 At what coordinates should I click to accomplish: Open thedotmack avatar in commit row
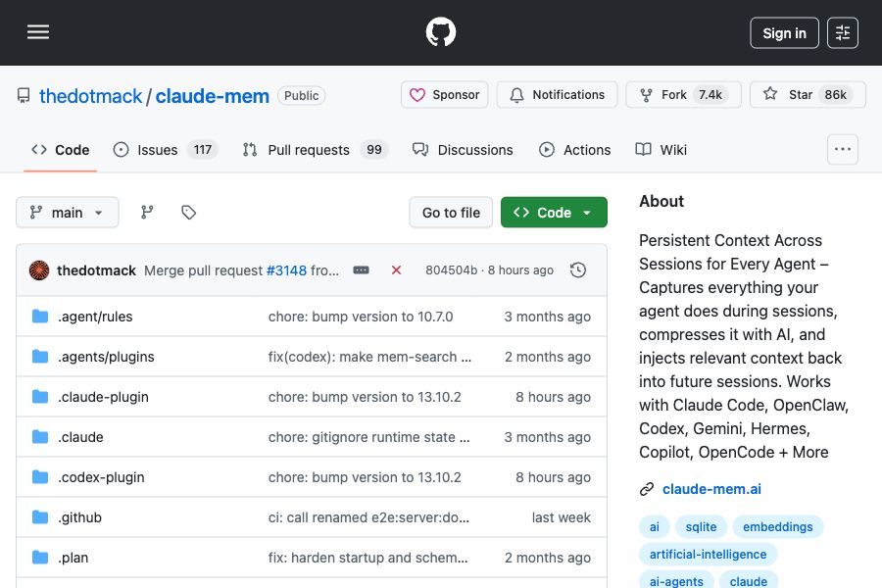(x=39, y=270)
